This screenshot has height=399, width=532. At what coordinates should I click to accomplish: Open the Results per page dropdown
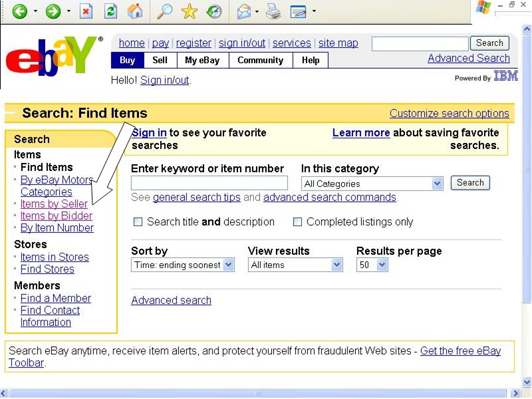(x=372, y=265)
